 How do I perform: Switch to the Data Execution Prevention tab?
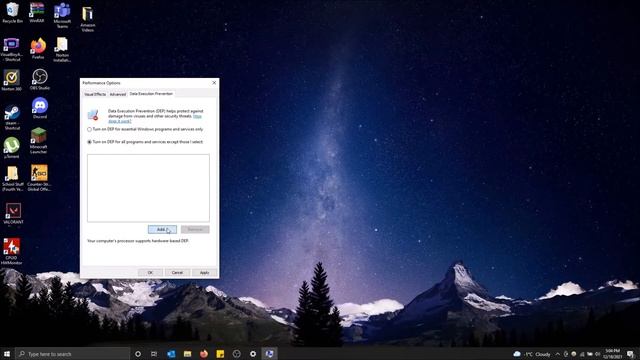pos(151,94)
